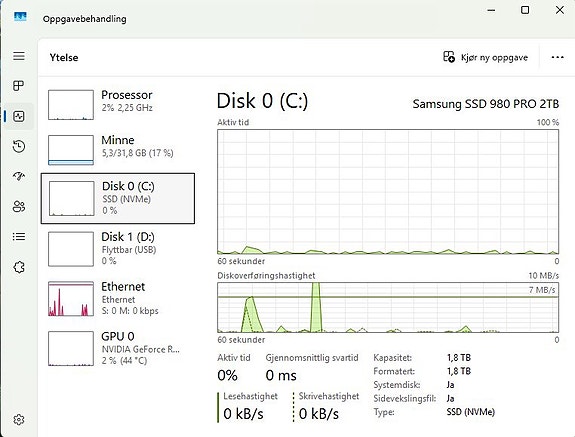
Task: Open the Services page icon
Action: 19,267
